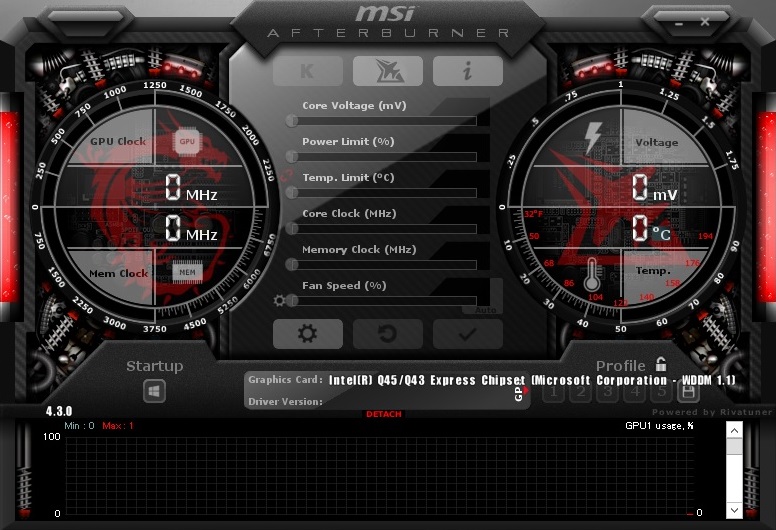Select profile slot 2
Viewport: 776px width, 530px height.
[x=581, y=392]
